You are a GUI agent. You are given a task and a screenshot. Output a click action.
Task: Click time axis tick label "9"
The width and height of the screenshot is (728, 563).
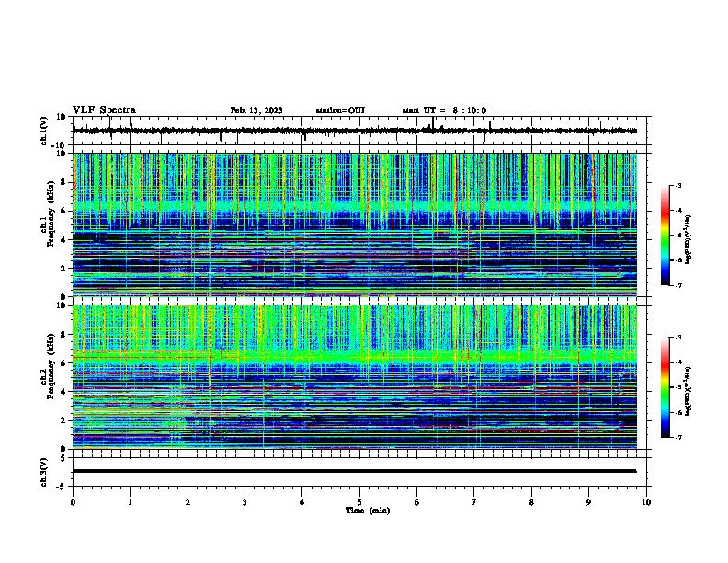tap(588, 502)
